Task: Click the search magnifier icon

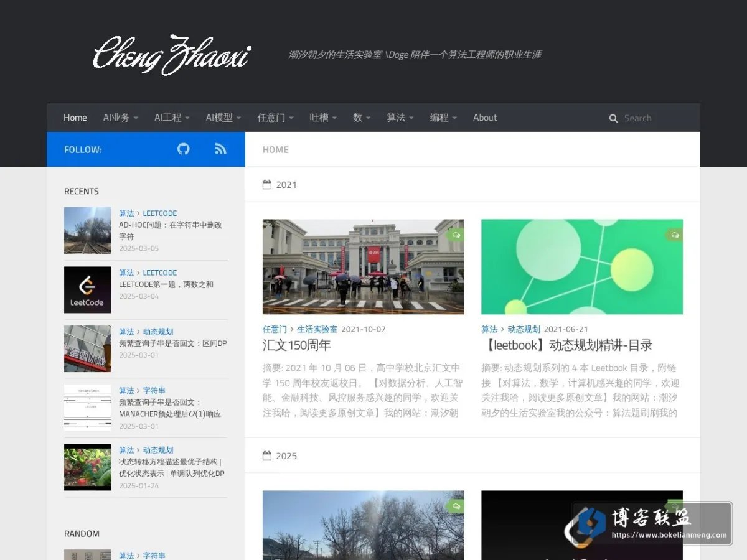Action: click(613, 118)
